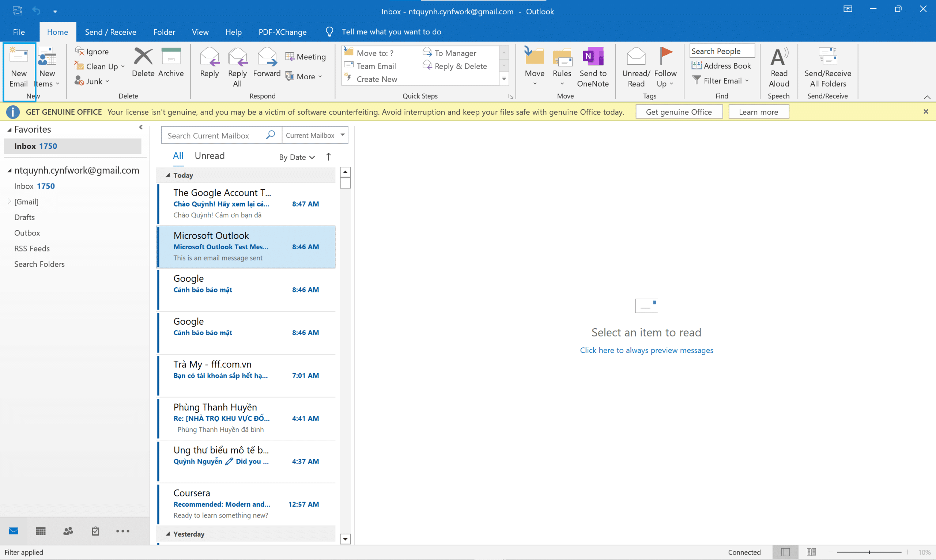Open the Move folder menu

pos(535,67)
